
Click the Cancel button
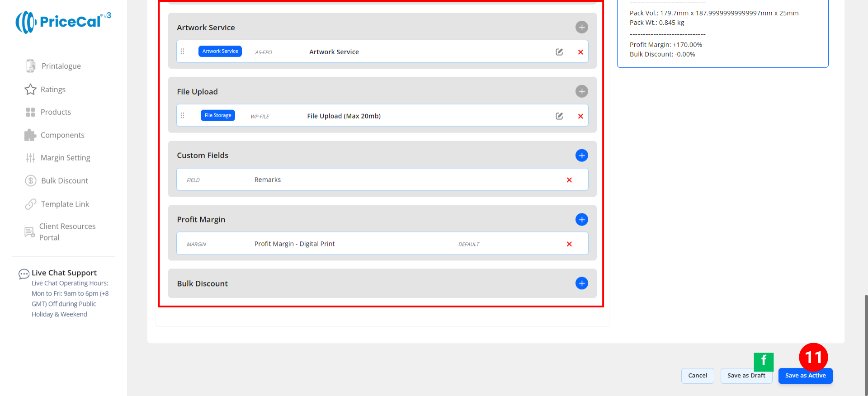coord(697,376)
